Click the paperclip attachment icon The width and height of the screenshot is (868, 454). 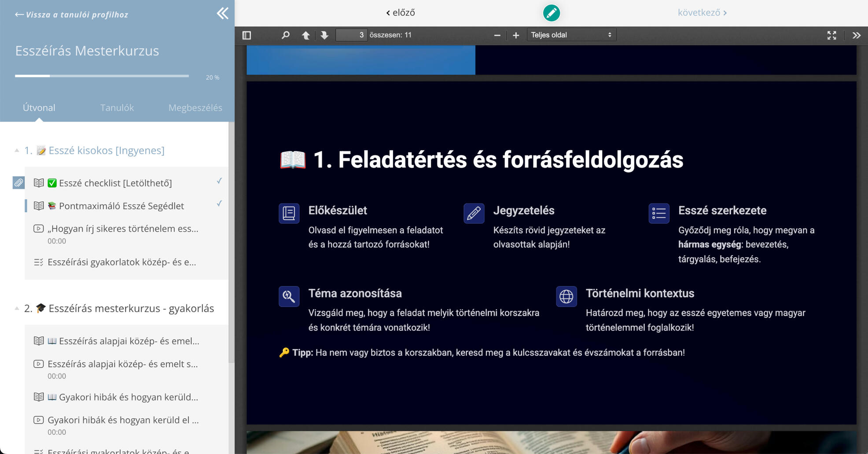(x=18, y=182)
